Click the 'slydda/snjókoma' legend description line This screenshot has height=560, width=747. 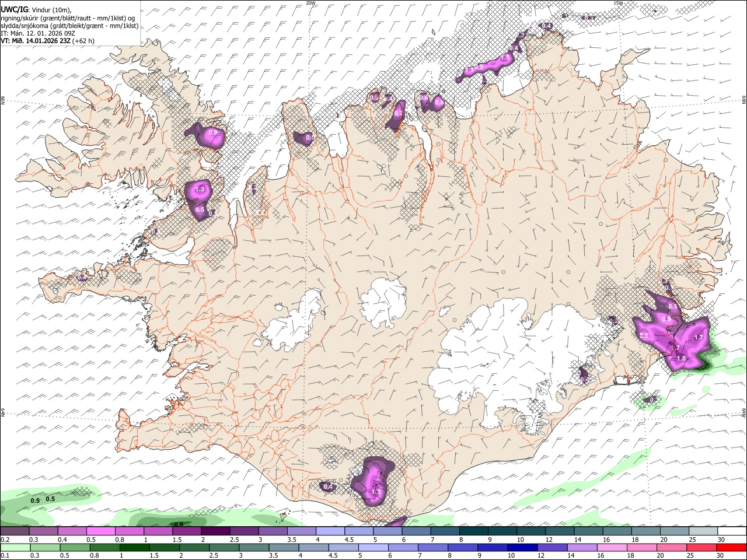click(x=69, y=26)
